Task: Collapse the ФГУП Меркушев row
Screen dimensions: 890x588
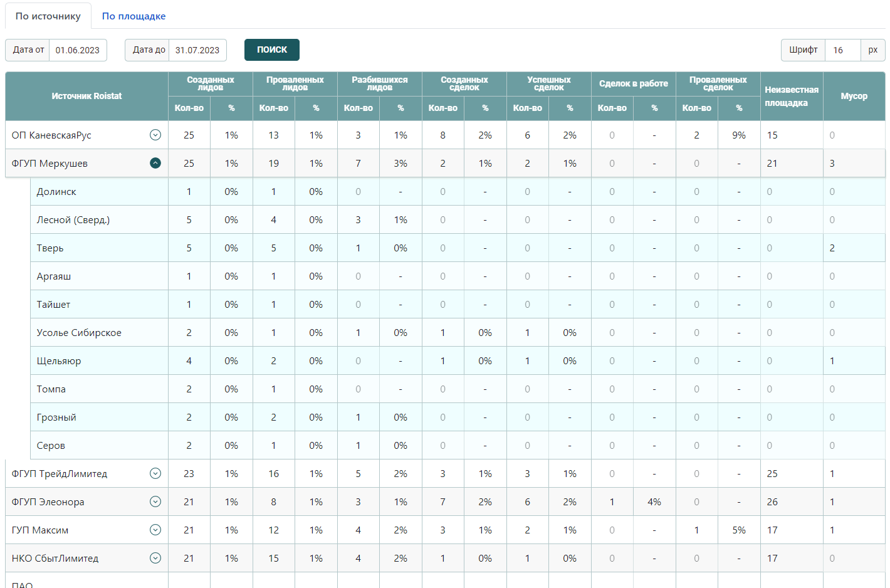Action: (155, 163)
